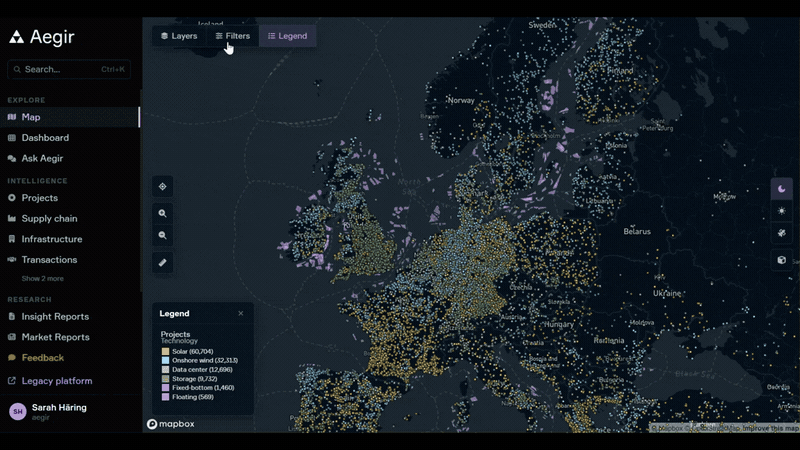Screen dimensions: 800x450
Task: Select dark mode moon icon
Action: point(782,189)
